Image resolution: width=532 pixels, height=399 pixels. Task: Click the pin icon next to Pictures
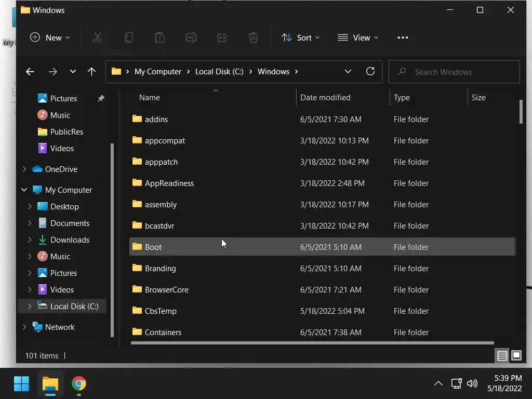pyautogui.click(x=101, y=98)
